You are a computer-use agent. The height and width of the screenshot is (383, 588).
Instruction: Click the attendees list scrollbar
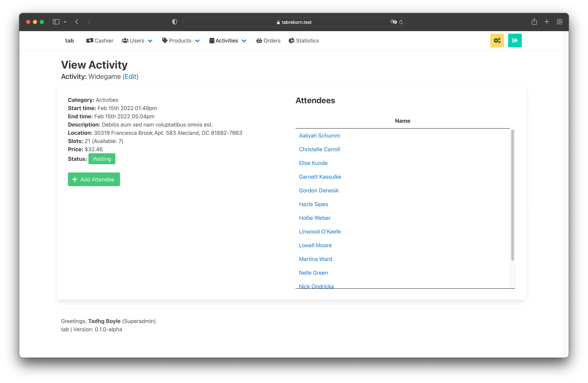pyautogui.click(x=512, y=195)
